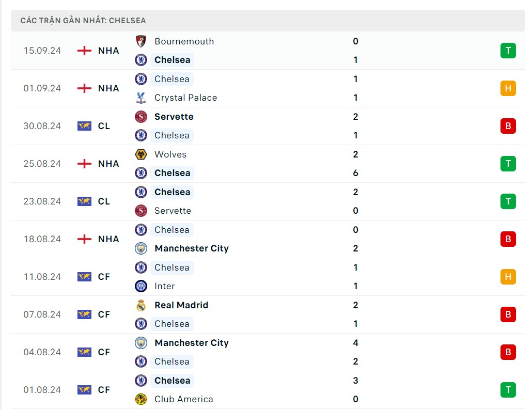
Task: Open Manchester City link in 04.08.24 match
Action: click(192, 343)
